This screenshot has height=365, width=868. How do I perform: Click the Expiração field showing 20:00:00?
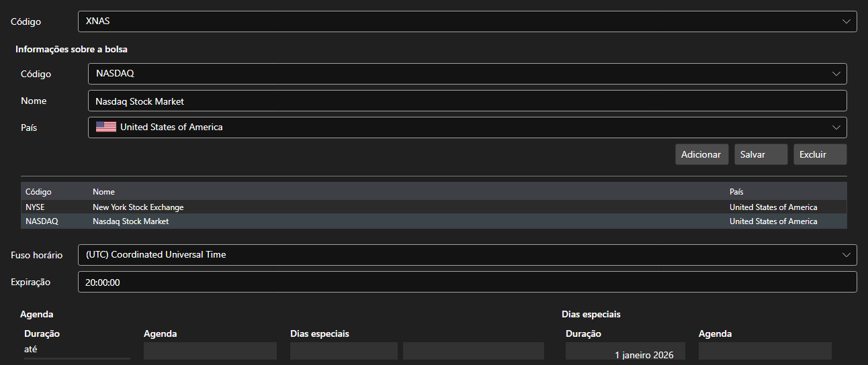[x=467, y=282]
